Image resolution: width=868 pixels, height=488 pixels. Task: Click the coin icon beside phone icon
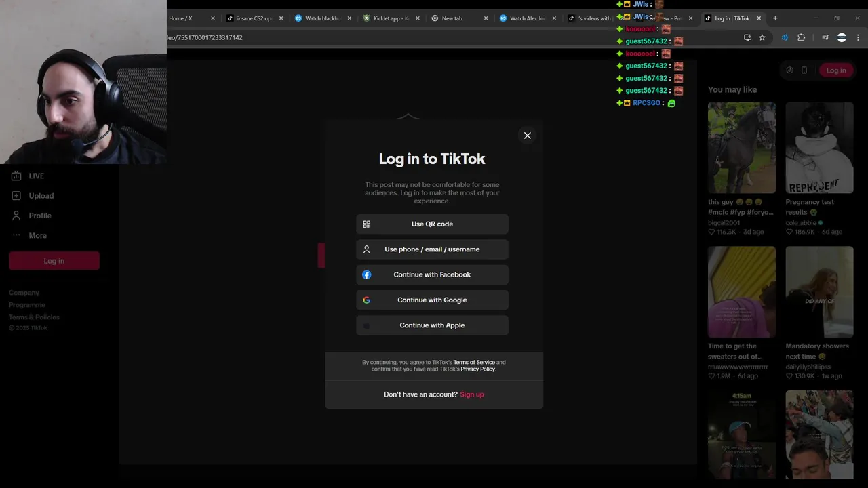point(789,70)
